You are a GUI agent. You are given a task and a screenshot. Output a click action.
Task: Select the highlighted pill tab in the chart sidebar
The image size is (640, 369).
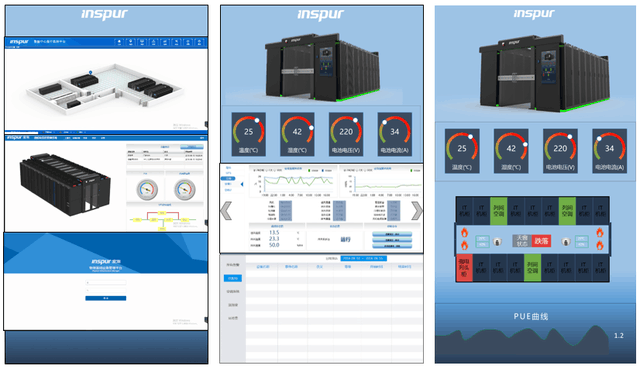click(x=229, y=178)
